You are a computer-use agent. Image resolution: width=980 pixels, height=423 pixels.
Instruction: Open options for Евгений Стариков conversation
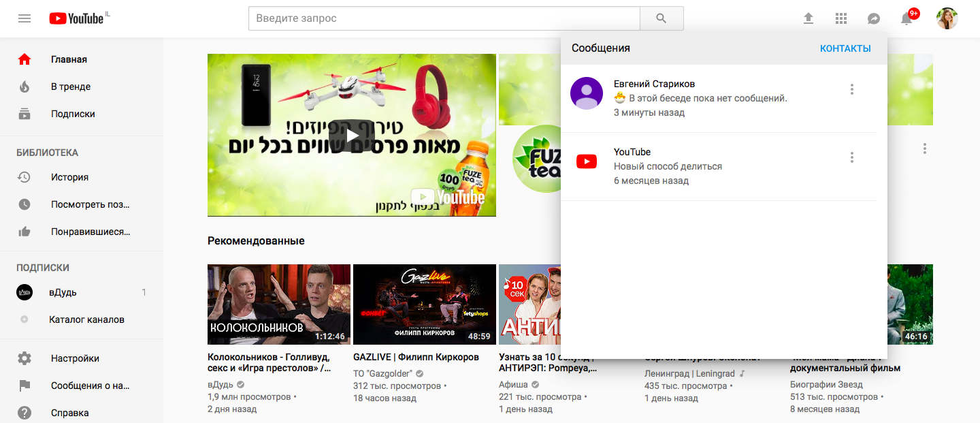coord(852,89)
